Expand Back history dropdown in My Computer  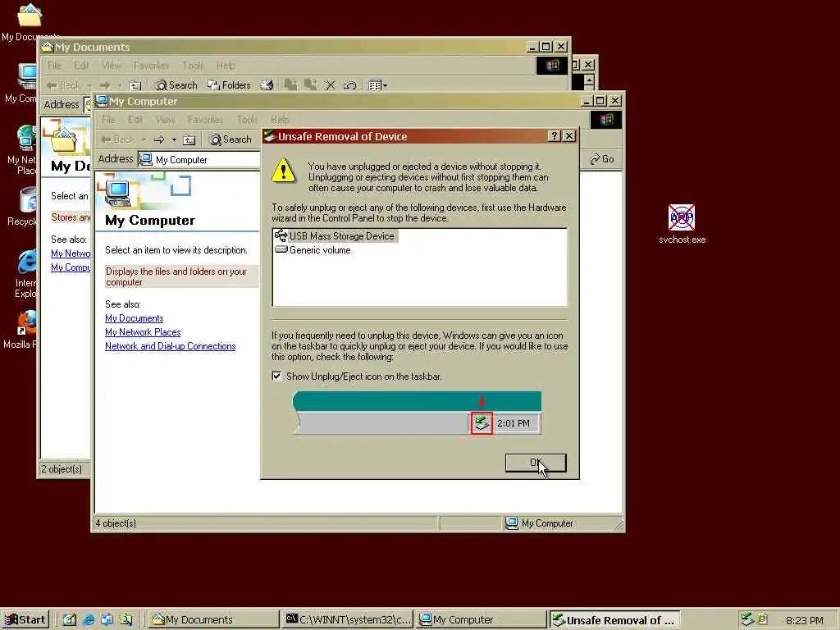click(x=144, y=139)
